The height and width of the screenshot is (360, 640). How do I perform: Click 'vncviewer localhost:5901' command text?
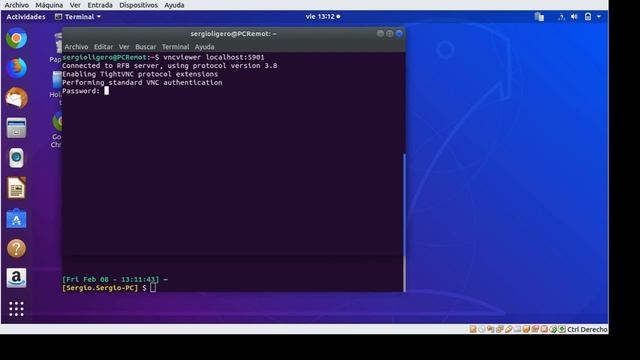click(213, 57)
